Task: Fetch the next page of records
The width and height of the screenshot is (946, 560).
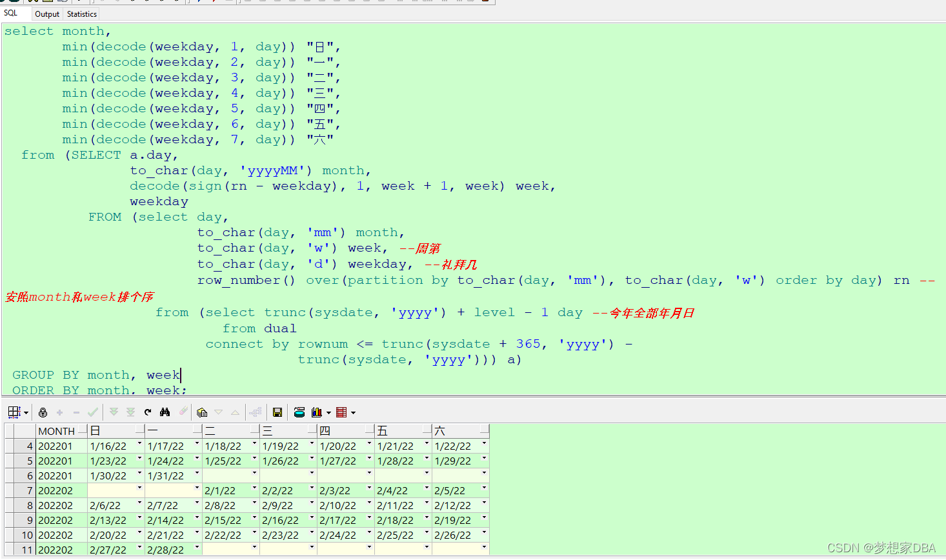Action: coord(114,412)
